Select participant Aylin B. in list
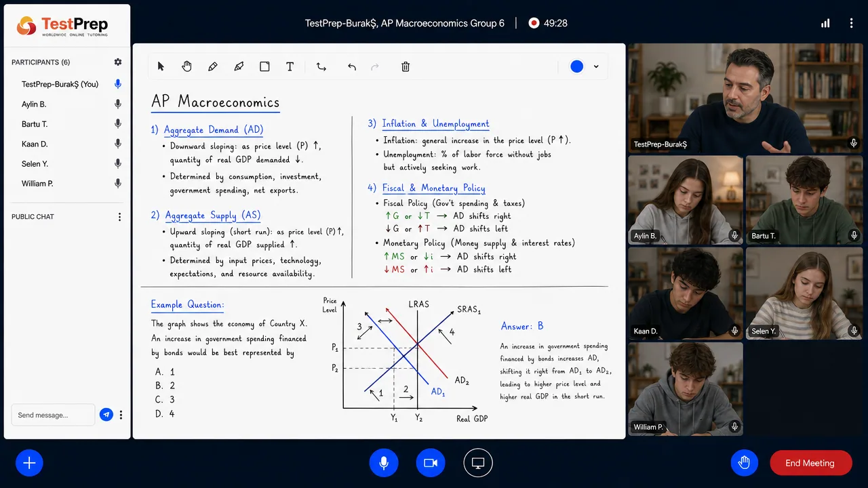The height and width of the screenshot is (488, 868). pyautogui.click(x=34, y=104)
